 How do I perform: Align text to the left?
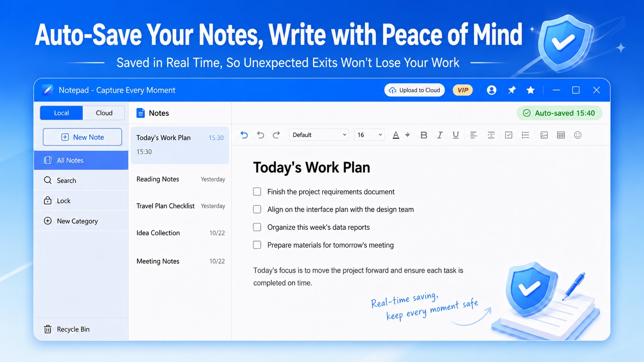pos(473,135)
